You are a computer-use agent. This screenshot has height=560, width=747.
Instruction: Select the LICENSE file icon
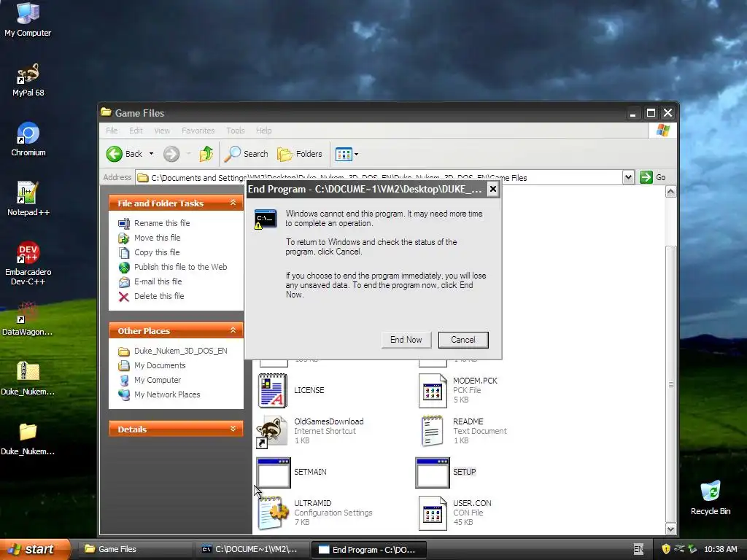pos(273,391)
